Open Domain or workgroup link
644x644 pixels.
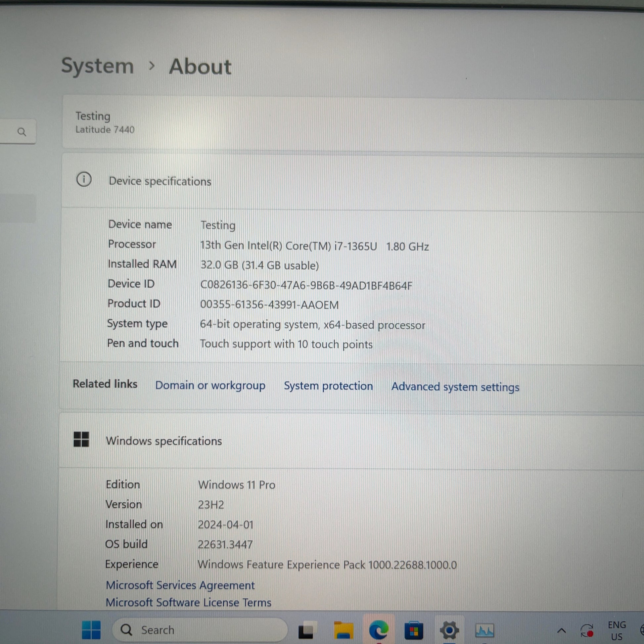tap(210, 385)
